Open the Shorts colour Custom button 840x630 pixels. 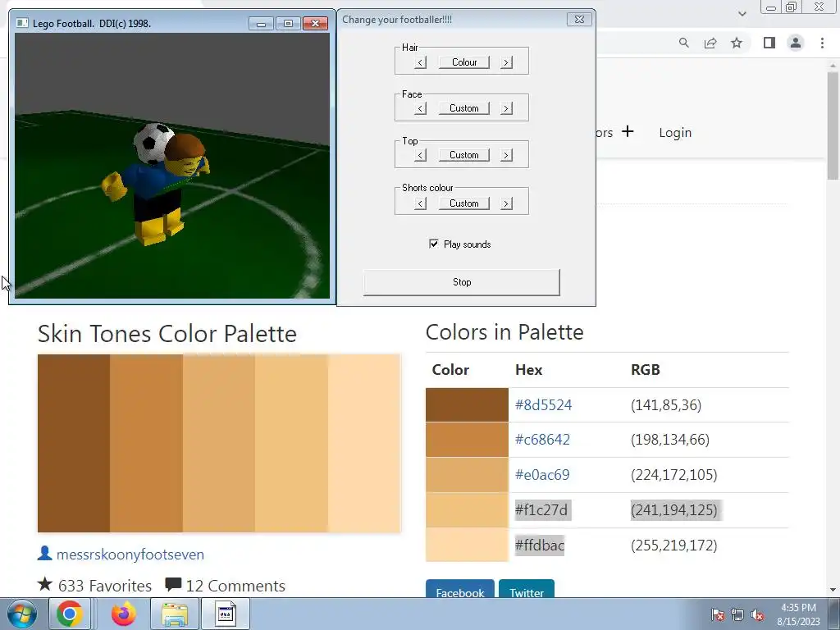coord(464,203)
